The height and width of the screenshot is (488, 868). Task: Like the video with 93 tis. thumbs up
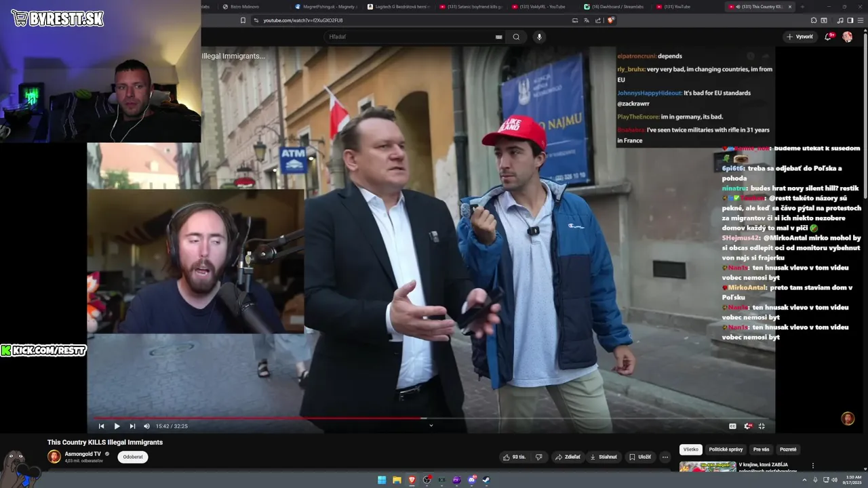tap(514, 457)
